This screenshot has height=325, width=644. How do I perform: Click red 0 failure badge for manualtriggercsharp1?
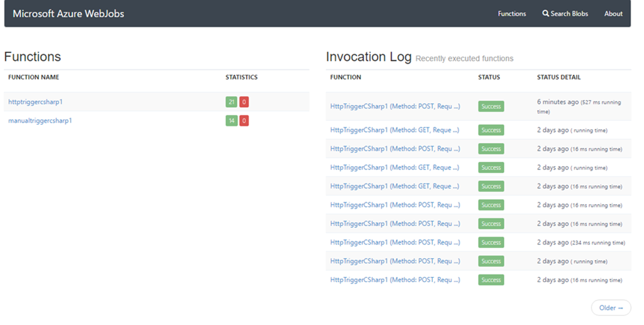(x=244, y=120)
